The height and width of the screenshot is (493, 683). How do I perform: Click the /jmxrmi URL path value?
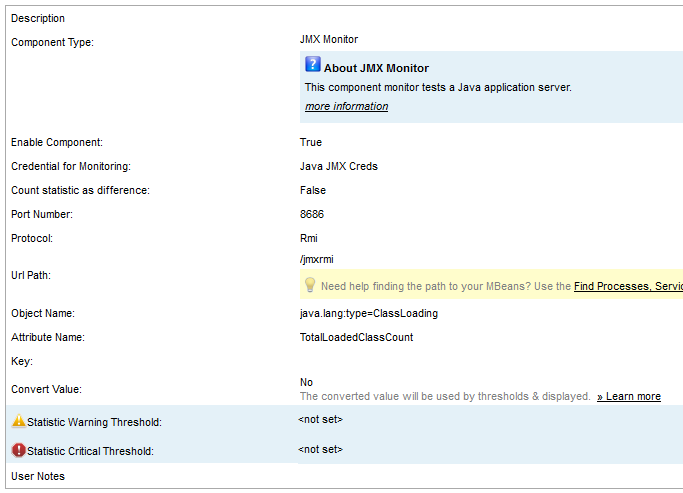pos(317,259)
